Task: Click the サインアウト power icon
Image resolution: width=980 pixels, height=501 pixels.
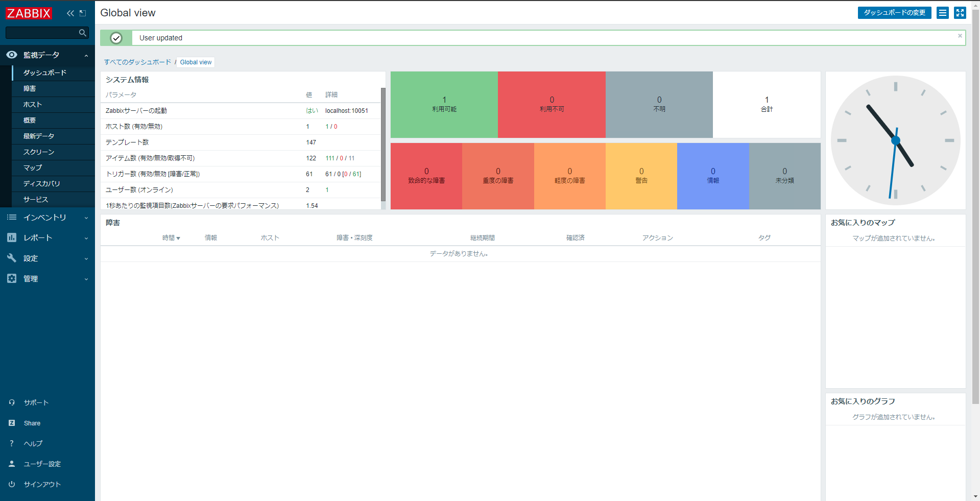Action: (x=12, y=484)
